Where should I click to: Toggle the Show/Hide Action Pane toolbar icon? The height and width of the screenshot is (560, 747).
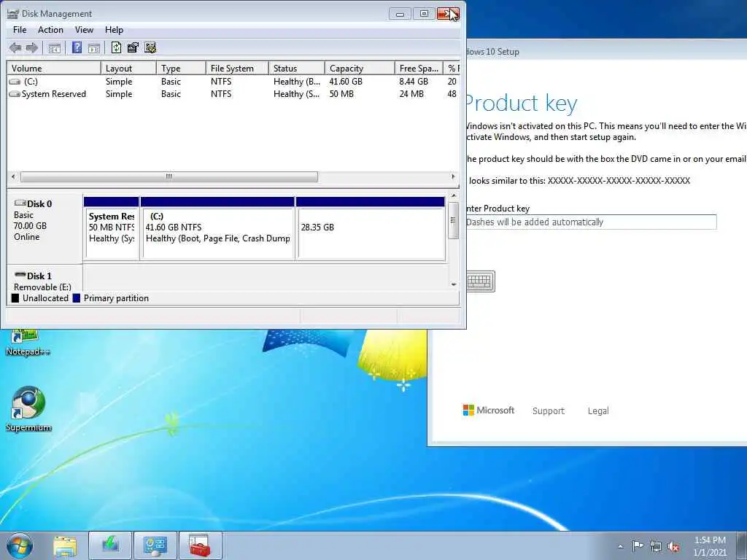pyautogui.click(x=94, y=47)
